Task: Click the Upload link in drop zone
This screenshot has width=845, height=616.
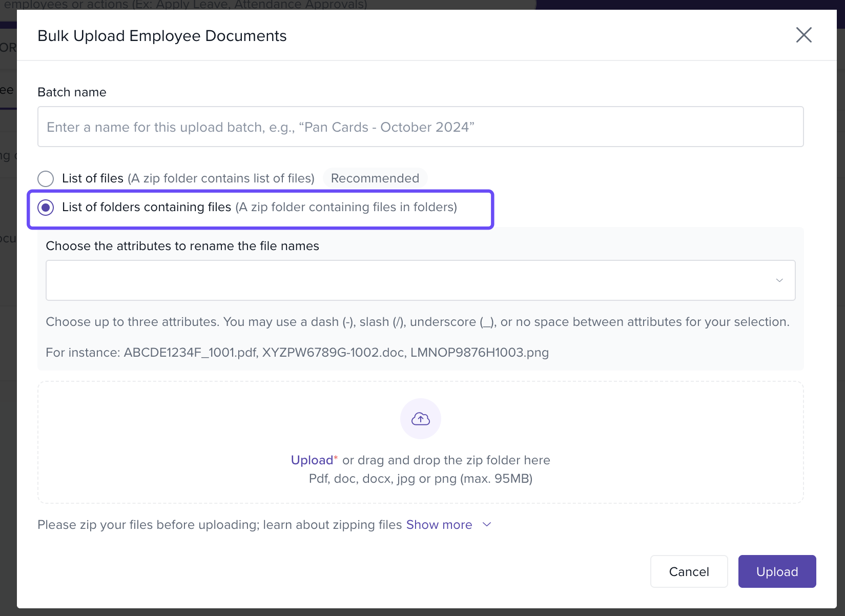Action: click(312, 460)
